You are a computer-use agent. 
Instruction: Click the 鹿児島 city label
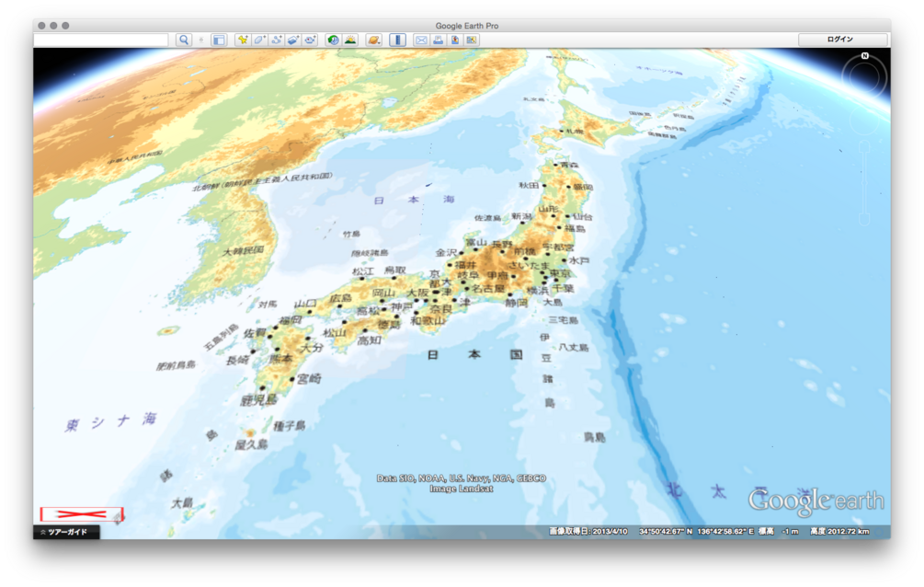coord(258,400)
